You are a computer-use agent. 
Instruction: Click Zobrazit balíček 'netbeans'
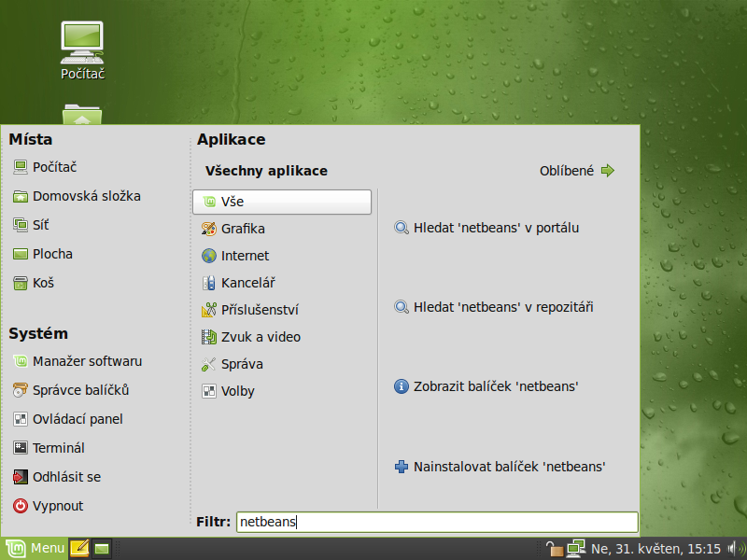coord(486,386)
